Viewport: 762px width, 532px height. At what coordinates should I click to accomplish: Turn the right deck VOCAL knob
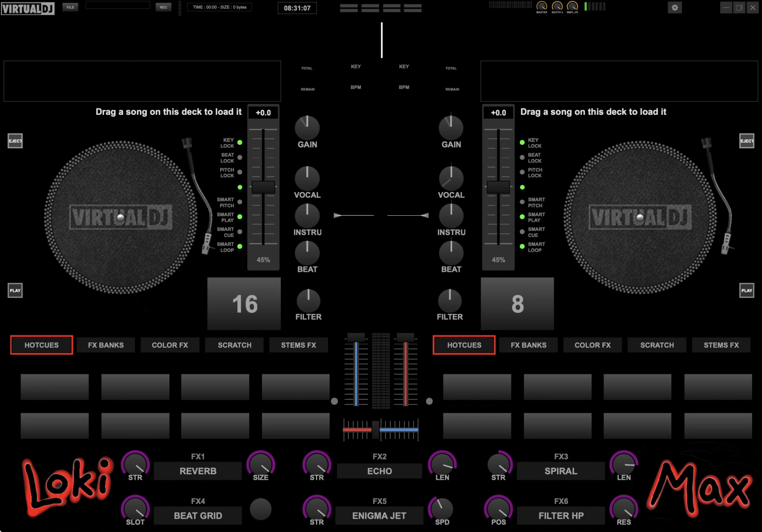(x=451, y=178)
